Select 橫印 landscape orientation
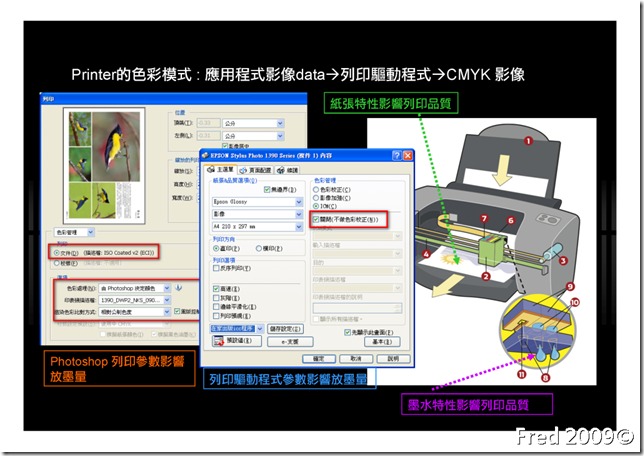This screenshot has height=456, width=644. 259,249
